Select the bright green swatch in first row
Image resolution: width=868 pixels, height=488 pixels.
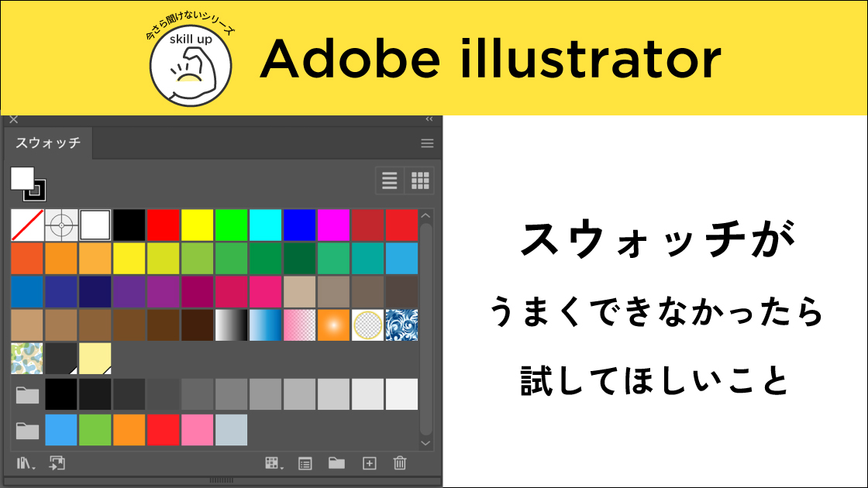pos(232,225)
